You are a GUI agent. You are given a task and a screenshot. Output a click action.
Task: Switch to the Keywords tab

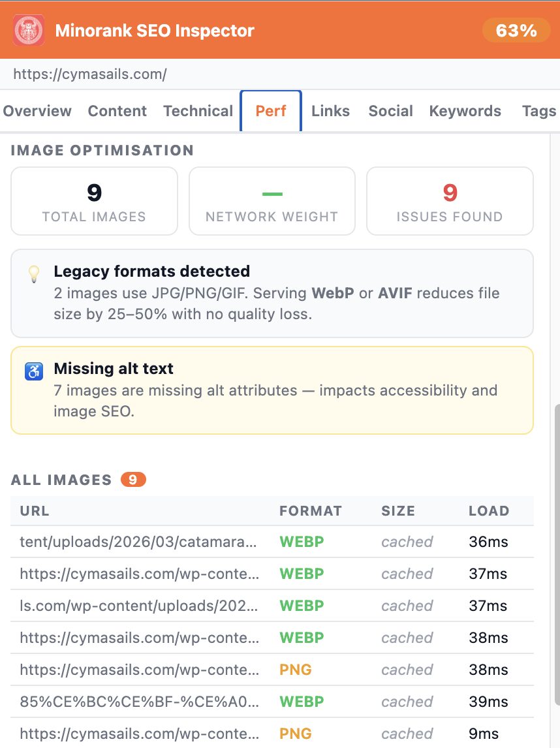click(x=465, y=111)
